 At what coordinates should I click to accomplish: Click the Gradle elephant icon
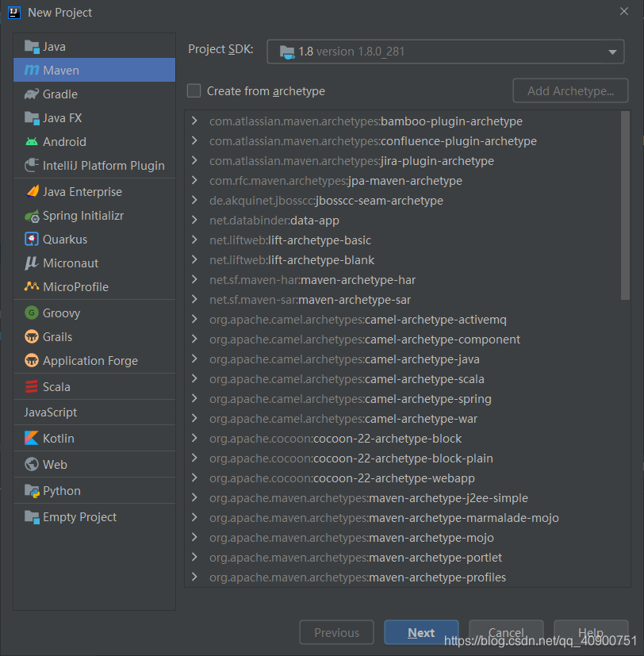click(x=32, y=94)
